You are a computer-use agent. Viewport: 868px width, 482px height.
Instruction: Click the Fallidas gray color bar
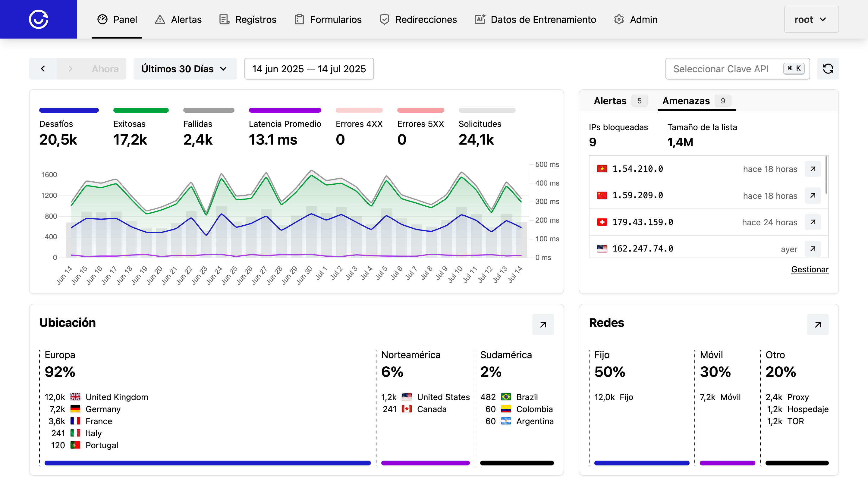209,110
